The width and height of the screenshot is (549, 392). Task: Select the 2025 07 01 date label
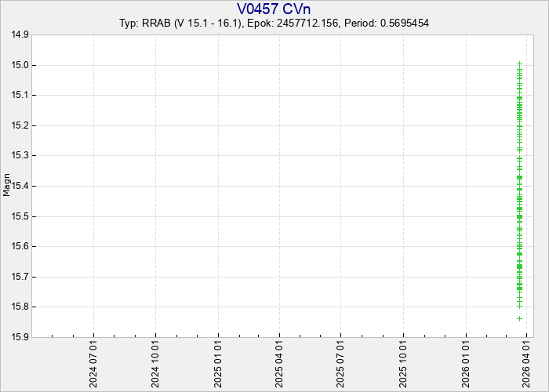tap(340, 364)
